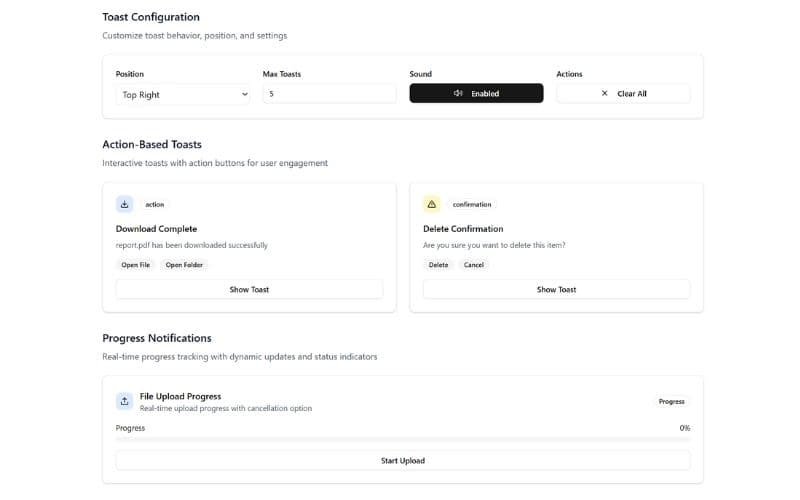The width and height of the screenshot is (800, 500).
Task: Click the X icon in Clear All button
Action: (604, 94)
